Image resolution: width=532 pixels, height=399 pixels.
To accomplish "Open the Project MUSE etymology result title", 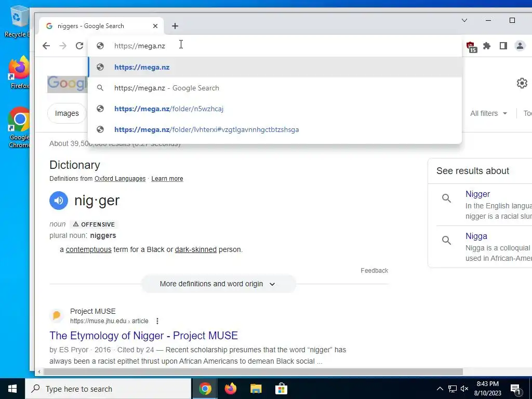I will (143, 336).
